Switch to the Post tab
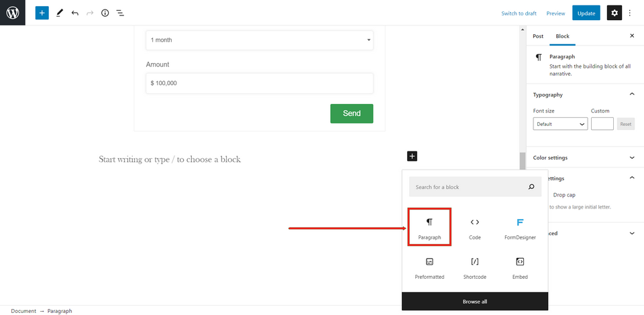Screen dimensions: 644x315 point(538,36)
